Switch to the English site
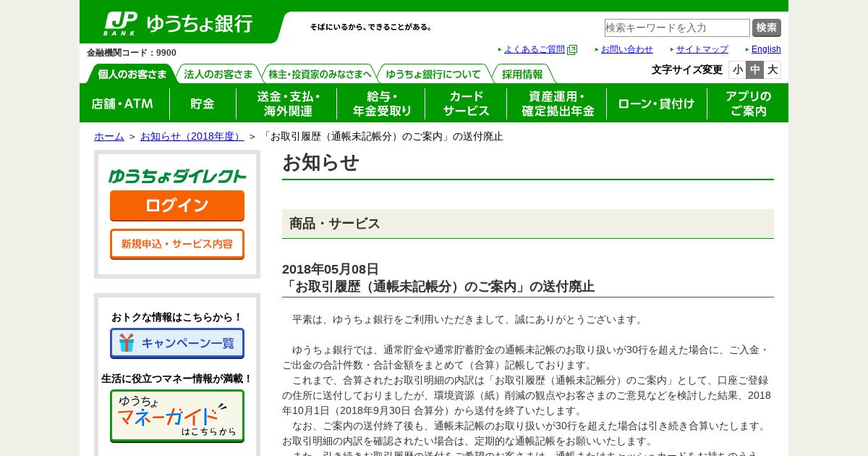The width and height of the screenshot is (868, 456). coord(766,49)
